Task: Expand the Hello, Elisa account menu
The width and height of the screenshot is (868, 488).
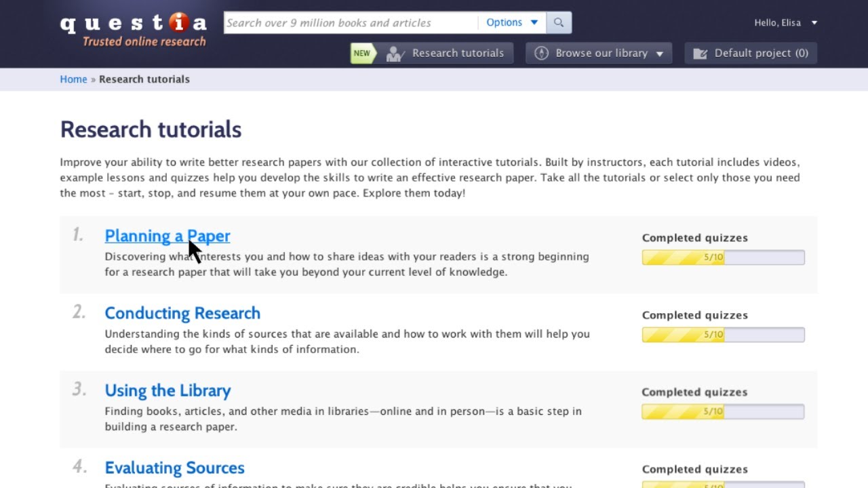Action: coord(786,22)
